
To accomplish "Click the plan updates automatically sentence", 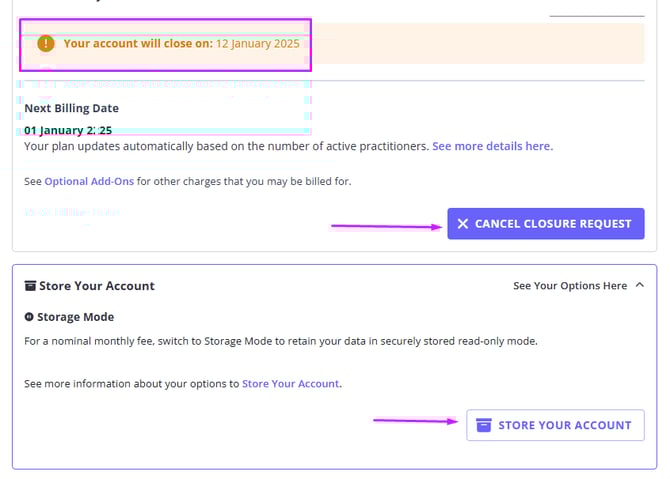I will coord(226,146).
